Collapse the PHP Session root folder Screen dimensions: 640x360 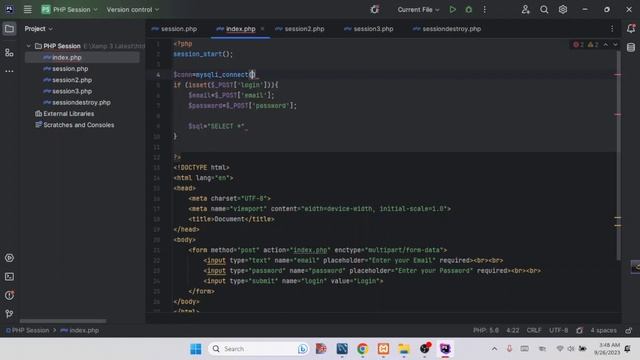coord(29,46)
